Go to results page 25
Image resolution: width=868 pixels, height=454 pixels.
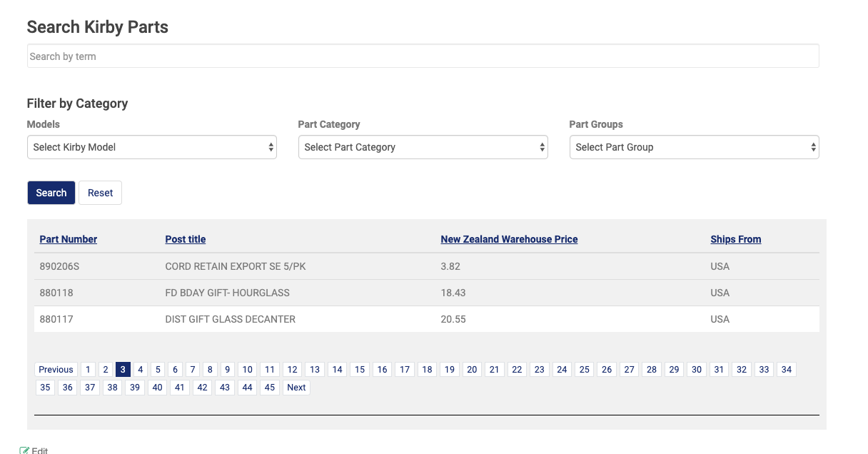pyautogui.click(x=585, y=369)
